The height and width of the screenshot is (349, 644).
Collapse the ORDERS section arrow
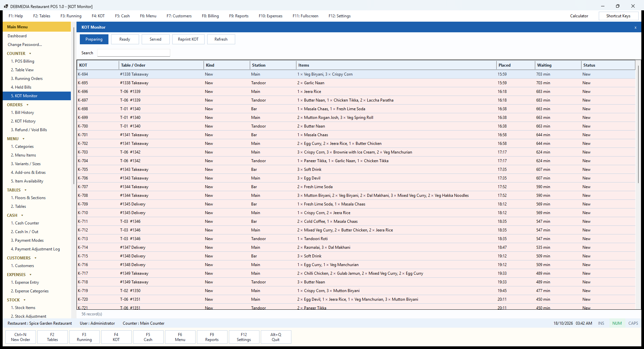28,105
